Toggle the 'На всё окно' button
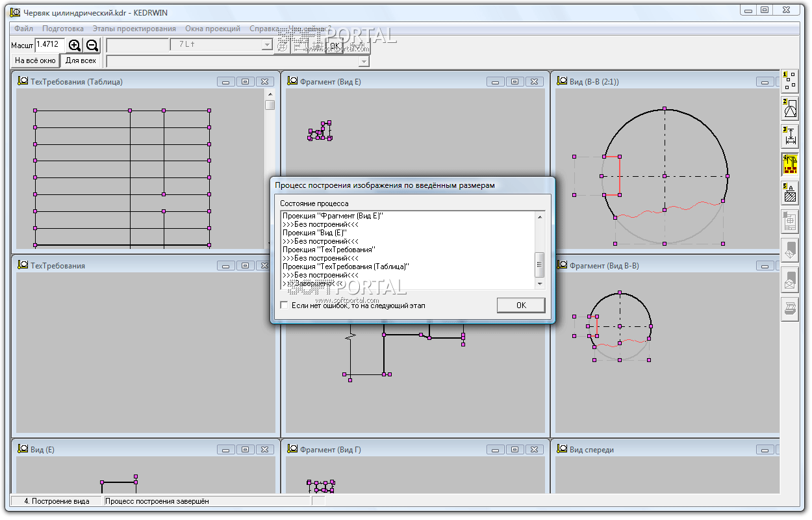 [x=35, y=60]
